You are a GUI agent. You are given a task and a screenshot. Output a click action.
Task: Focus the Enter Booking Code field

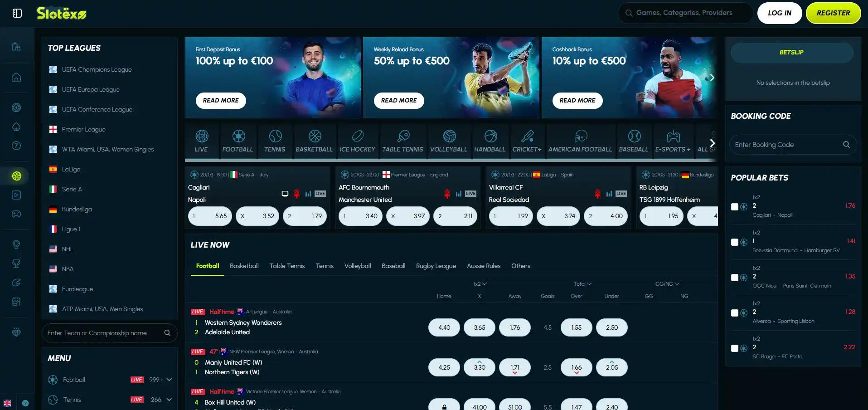pos(793,145)
